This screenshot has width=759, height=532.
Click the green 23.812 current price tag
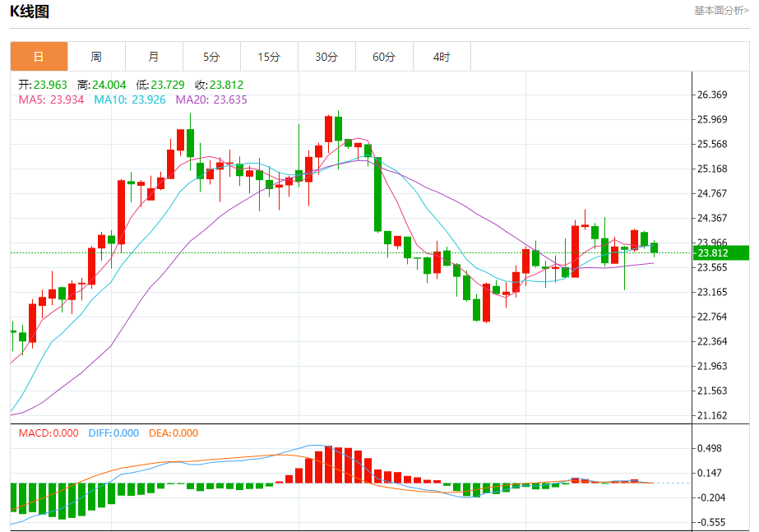[721, 252]
